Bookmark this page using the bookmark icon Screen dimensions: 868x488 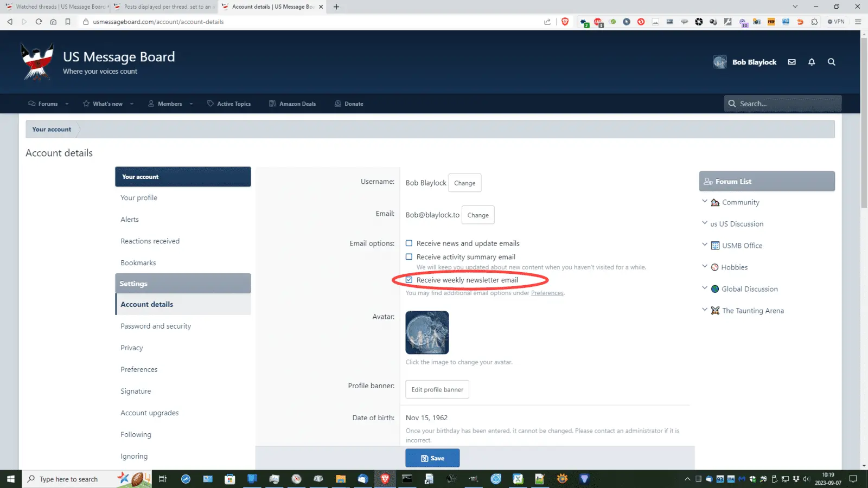(x=68, y=22)
